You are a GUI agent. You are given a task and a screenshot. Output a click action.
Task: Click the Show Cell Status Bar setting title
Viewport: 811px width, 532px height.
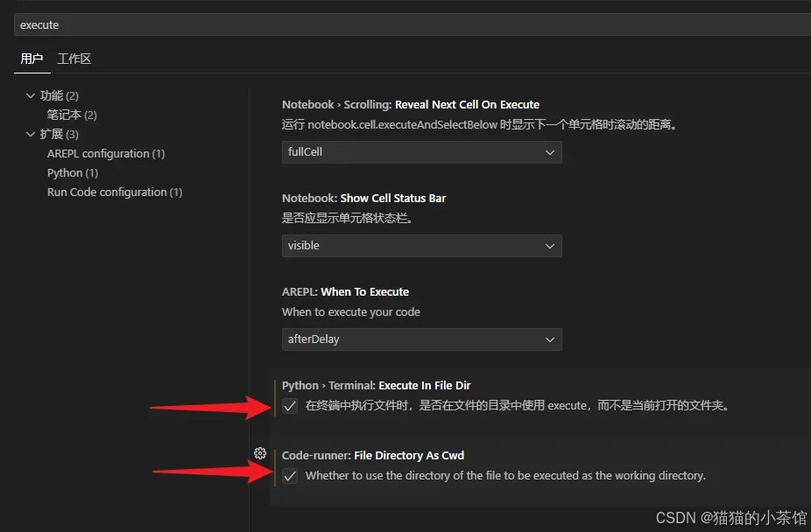click(363, 199)
